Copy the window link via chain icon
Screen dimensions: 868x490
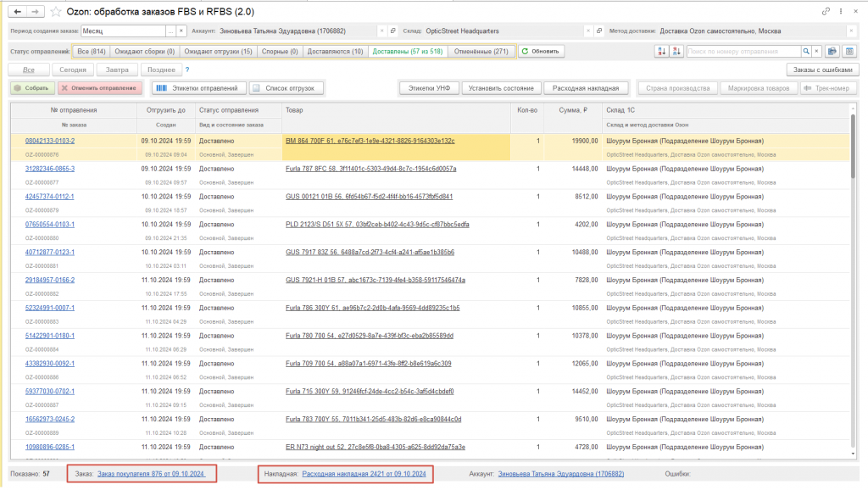pyautogui.click(x=826, y=11)
